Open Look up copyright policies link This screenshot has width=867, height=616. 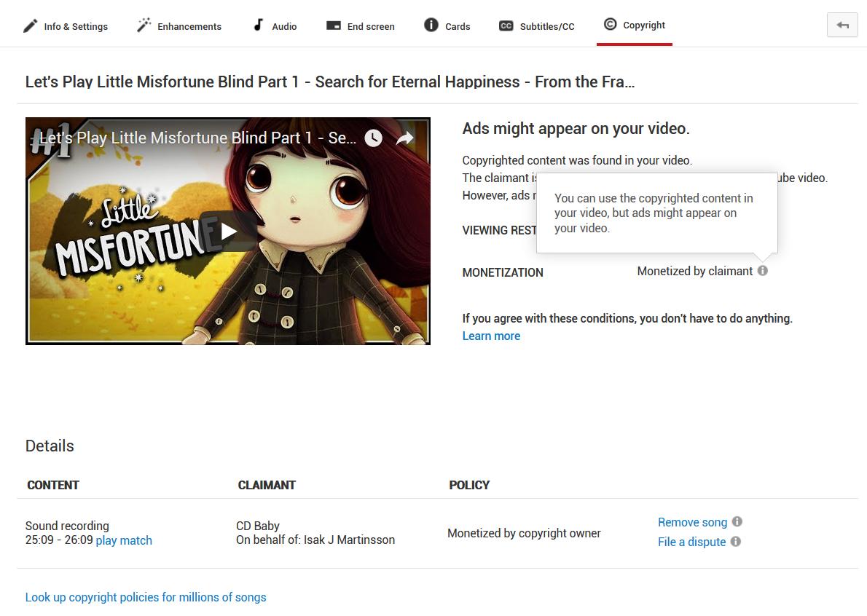point(146,597)
